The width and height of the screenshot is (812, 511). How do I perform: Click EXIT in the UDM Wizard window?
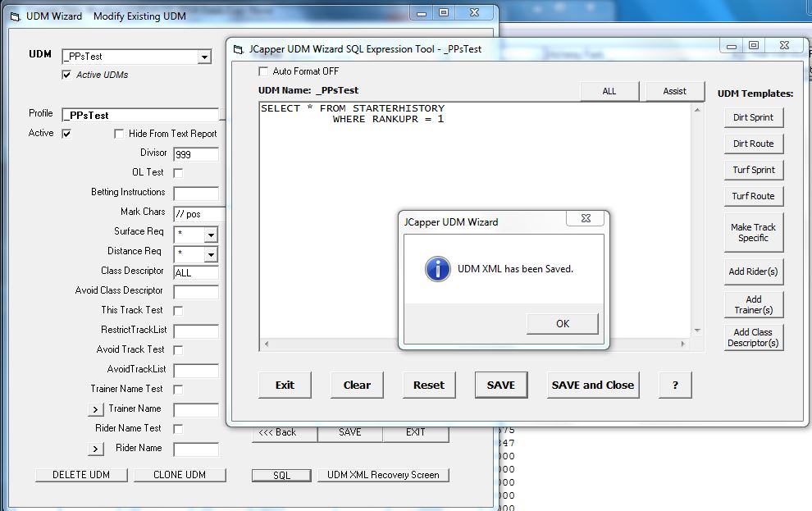(x=415, y=434)
